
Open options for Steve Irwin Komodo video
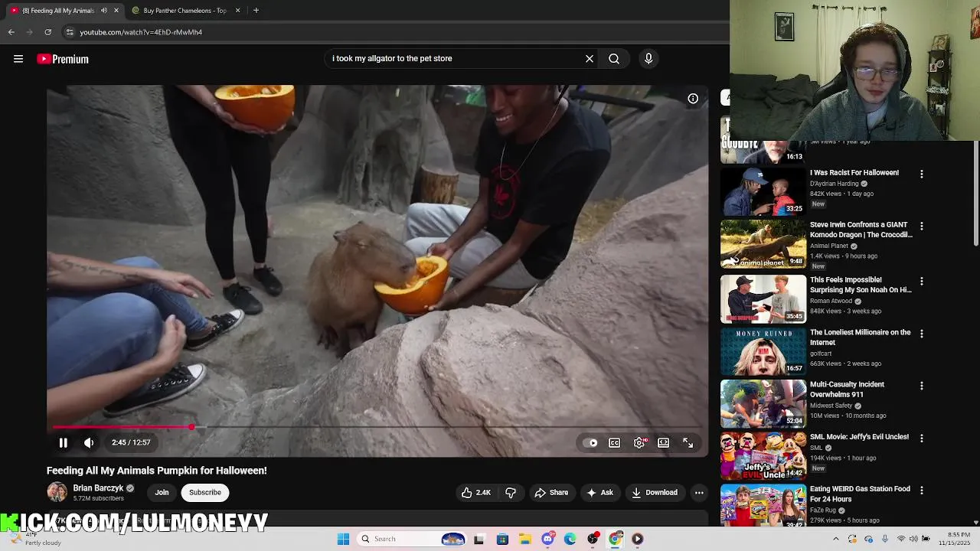tap(922, 227)
